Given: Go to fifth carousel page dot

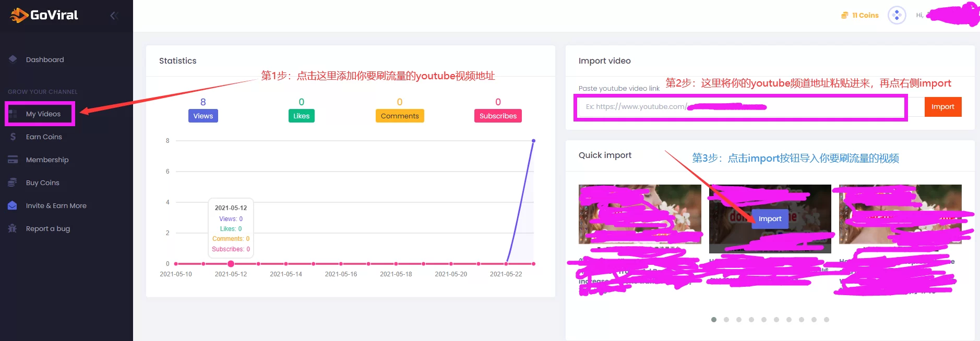Looking at the screenshot, I should [764, 320].
